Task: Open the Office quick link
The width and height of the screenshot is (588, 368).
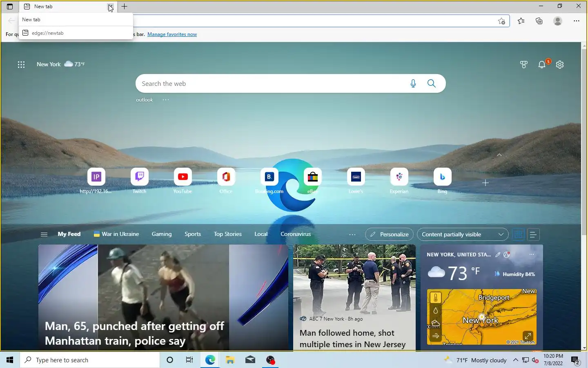Action: (x=226, y=181)
